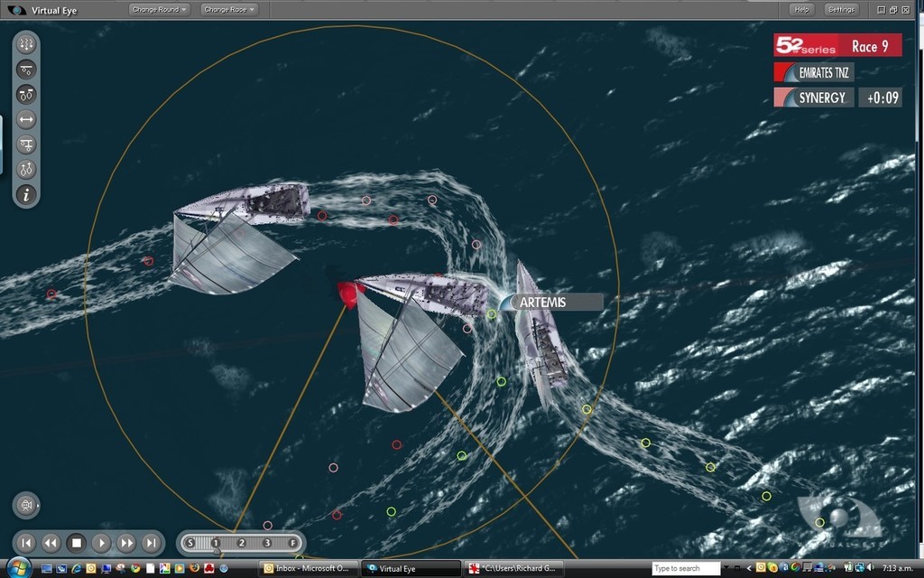Stop the race replay
Image resolution: width=924 pixels, height=578 pixels.
pos(77,543)
